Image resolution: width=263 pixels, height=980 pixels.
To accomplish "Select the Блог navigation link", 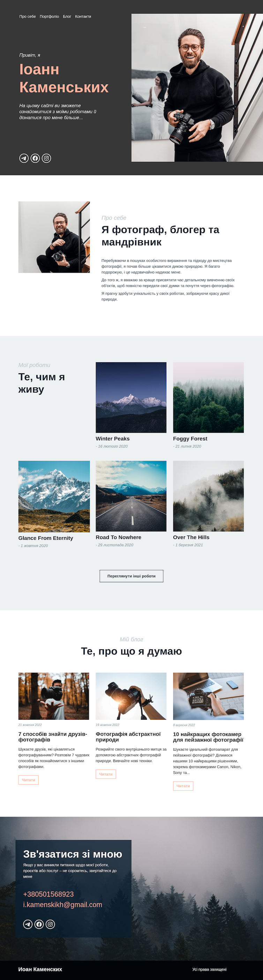I will [x=67, y=16].
